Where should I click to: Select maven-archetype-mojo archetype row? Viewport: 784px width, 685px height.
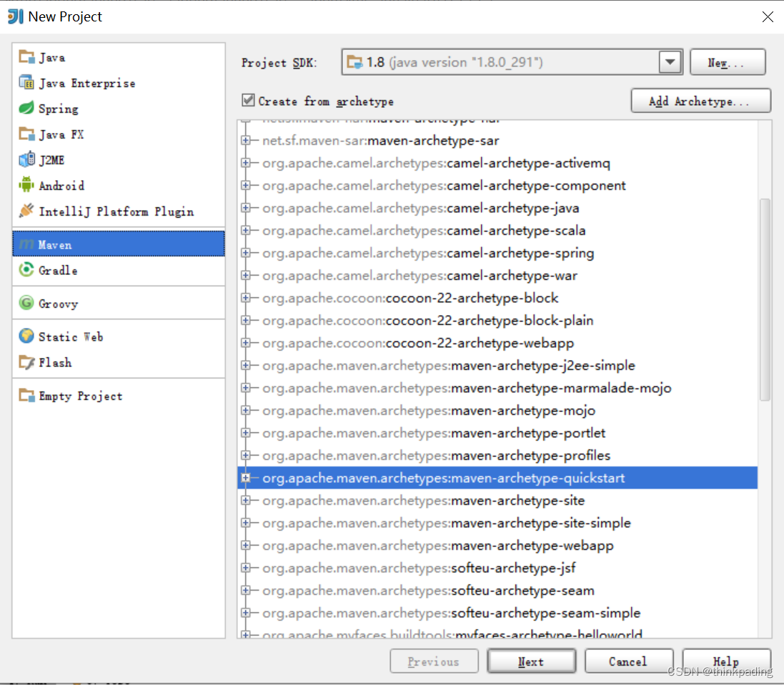(497, 410)
